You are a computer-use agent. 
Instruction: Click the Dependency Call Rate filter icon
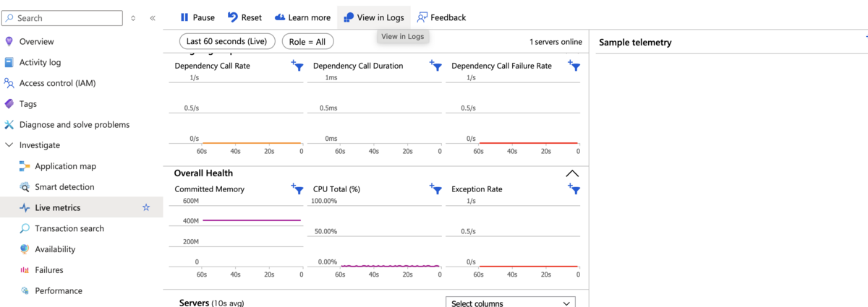click(x=297, y=66)
